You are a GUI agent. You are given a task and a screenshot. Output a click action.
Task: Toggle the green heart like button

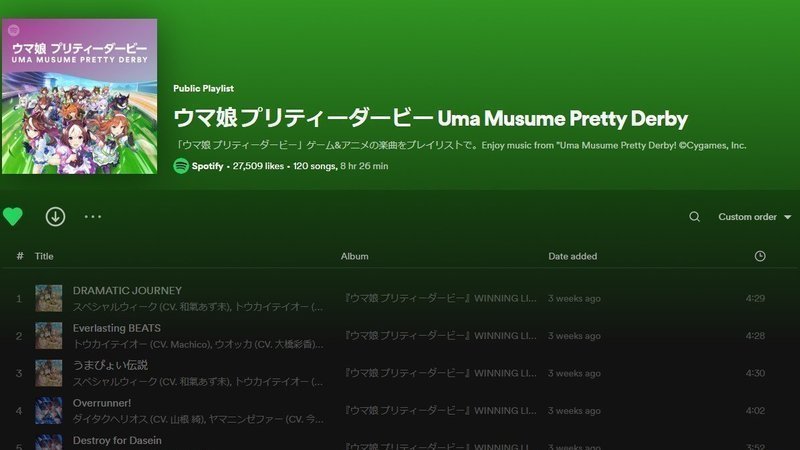(12, 216)
